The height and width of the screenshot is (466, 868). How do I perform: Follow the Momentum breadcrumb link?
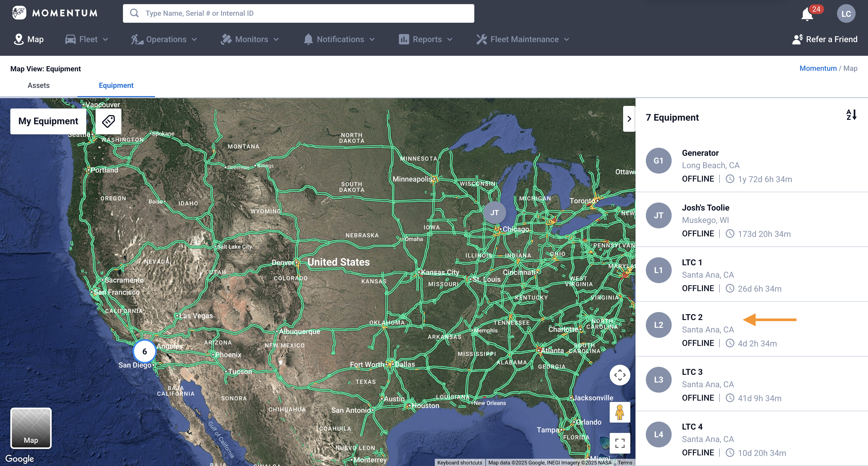pyautogui.click(x=818, y=68)
